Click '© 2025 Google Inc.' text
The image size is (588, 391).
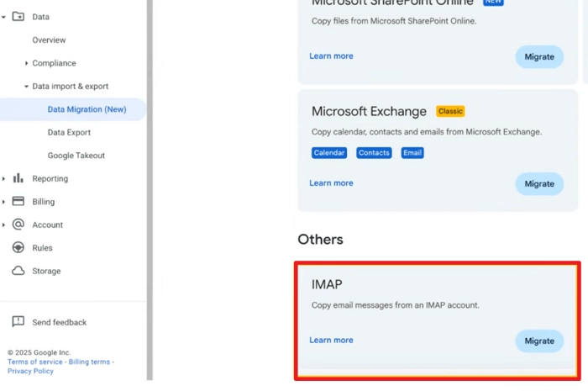click(x=39, y=352)
